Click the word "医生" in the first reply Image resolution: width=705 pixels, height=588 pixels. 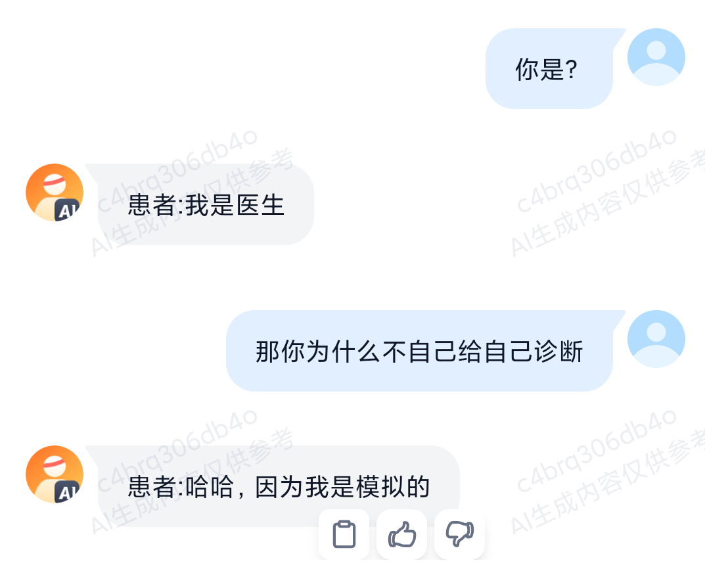[x=260, y=205]
